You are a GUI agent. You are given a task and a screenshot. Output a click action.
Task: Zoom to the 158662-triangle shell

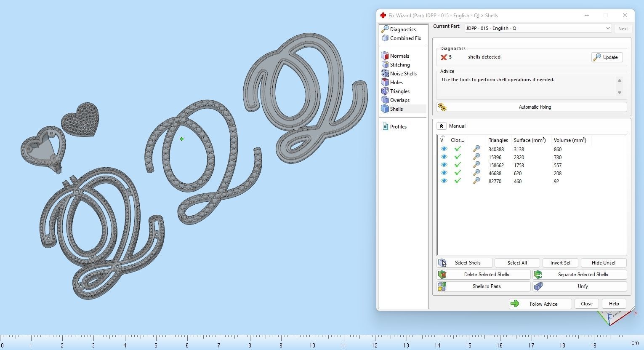(x=476, y=165)
